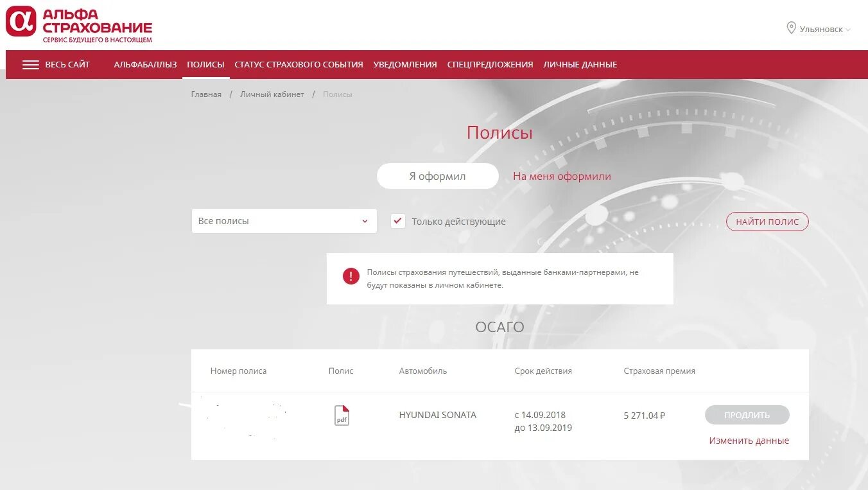Screen dimensions: 868x490
Task: Open Спецпредложения menu item
Action: coord(490,65)
